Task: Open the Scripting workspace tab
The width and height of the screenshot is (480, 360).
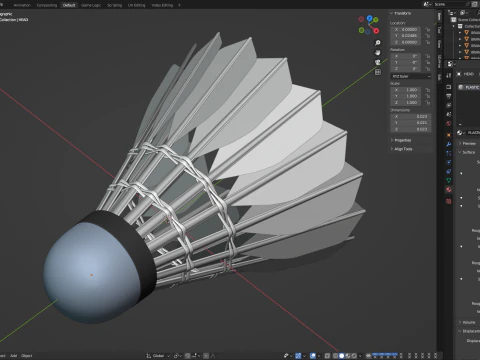Action: [x=114, y=5]
